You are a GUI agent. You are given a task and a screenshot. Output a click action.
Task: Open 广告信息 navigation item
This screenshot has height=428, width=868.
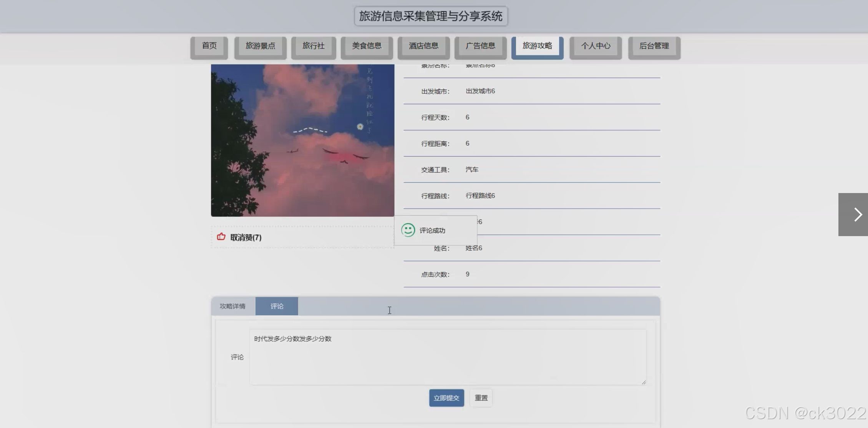pos(480,46)
